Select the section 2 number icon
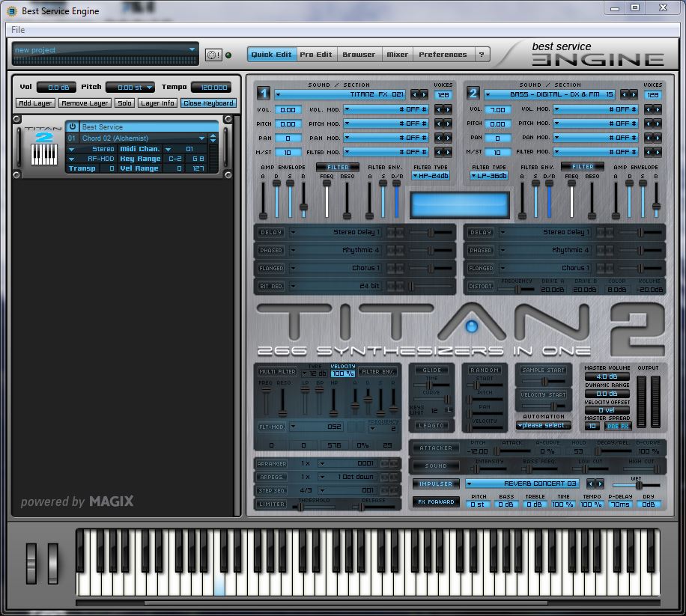The image size is (686, 616). coord(473,94)
